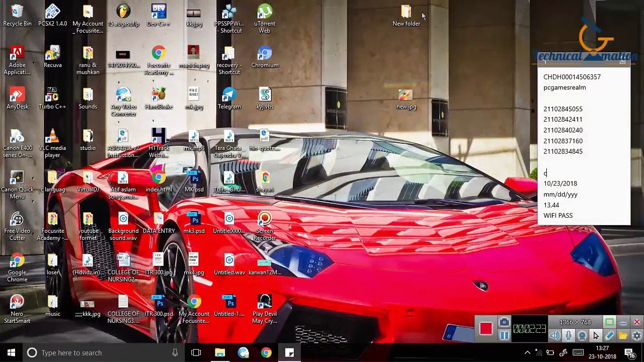The height and width of the screenshot is (362, 644).
Task: Open File Explorer from the taskbar
Action: (220, 353)
